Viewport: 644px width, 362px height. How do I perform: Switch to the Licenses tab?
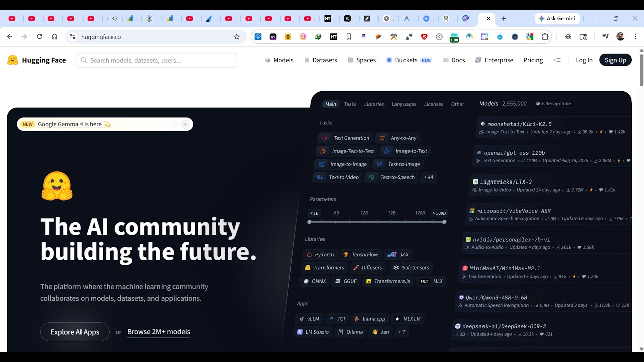tap(434, 104)
